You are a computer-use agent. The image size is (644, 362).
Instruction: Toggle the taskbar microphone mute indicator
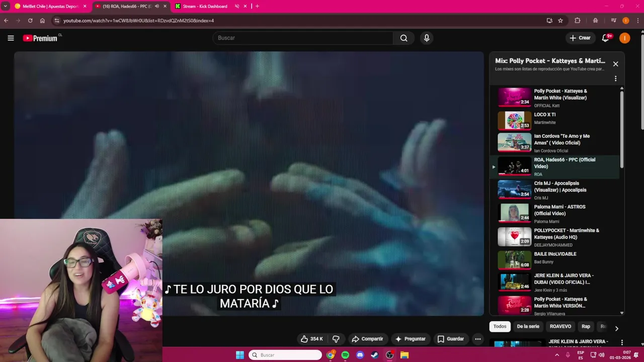pyautogui.click(x=568, y=355)
